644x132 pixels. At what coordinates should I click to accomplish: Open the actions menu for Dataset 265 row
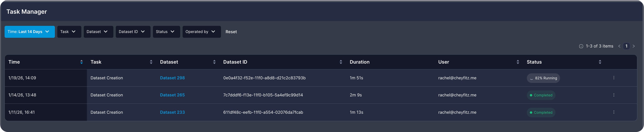point(614,95)
